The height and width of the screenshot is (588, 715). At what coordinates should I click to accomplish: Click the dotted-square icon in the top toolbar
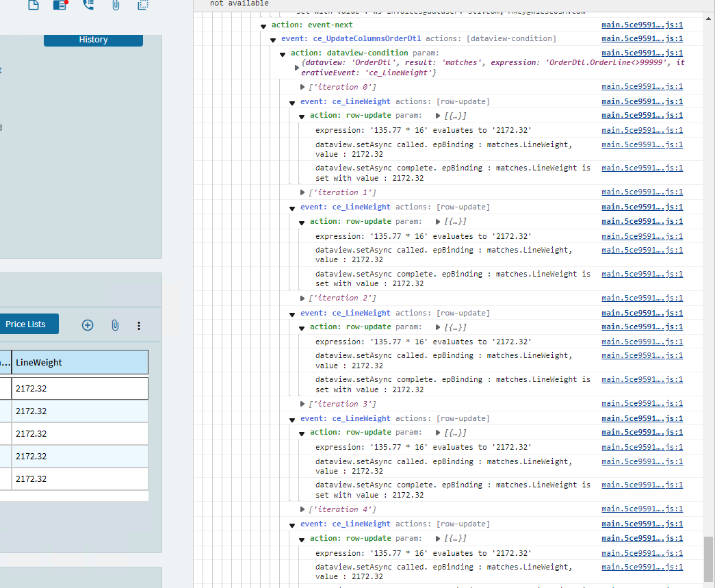(x=143, y=5)
